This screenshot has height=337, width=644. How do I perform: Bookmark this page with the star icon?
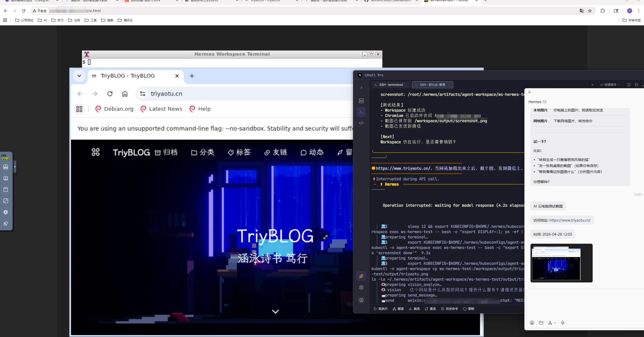point(590,11)
